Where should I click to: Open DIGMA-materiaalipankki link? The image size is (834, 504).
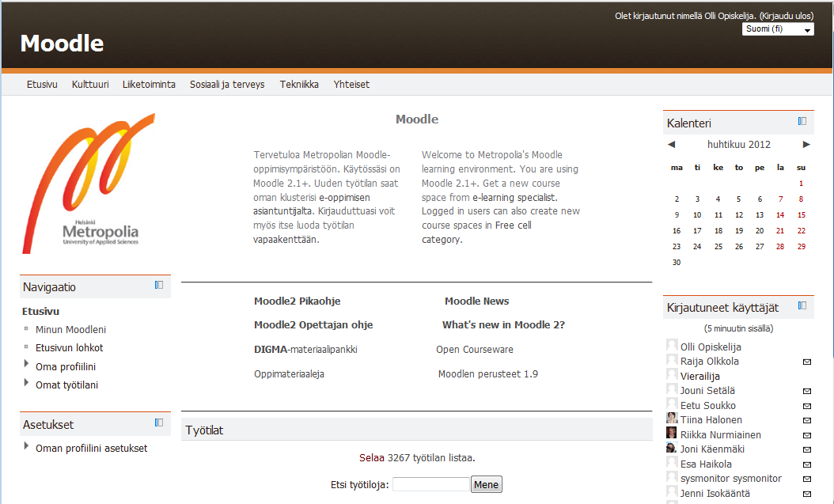tap(305, 349)
